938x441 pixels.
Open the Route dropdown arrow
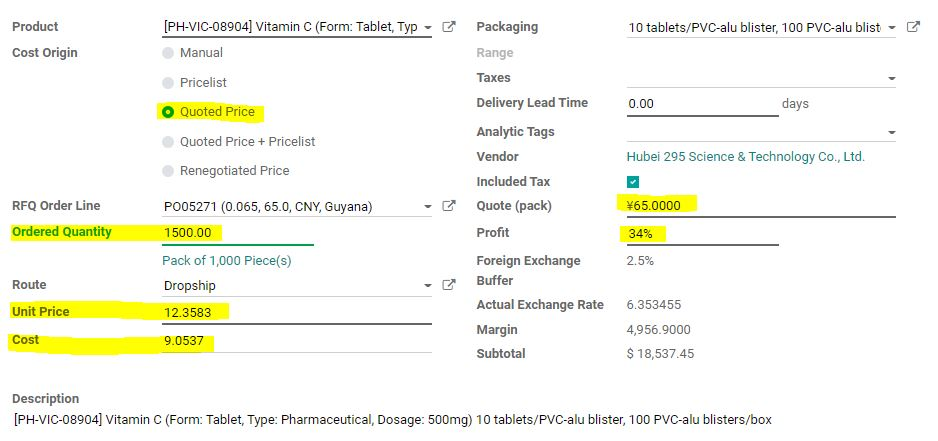pyautogui.click(x=427, y=285)
